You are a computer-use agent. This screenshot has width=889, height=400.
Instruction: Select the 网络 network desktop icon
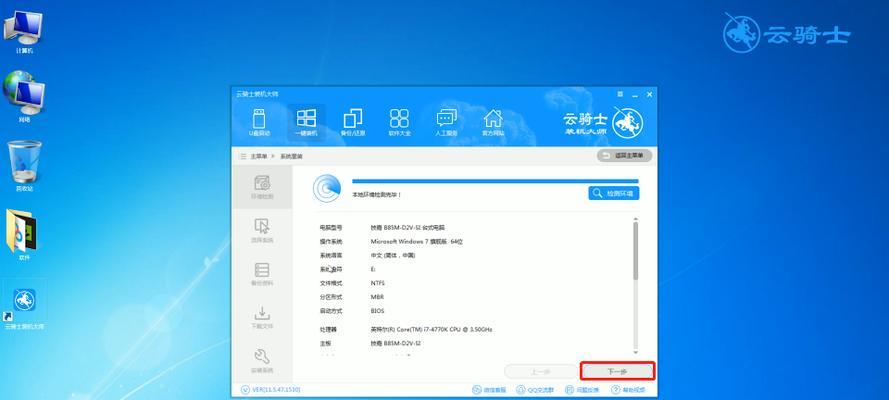pos(23,96)
